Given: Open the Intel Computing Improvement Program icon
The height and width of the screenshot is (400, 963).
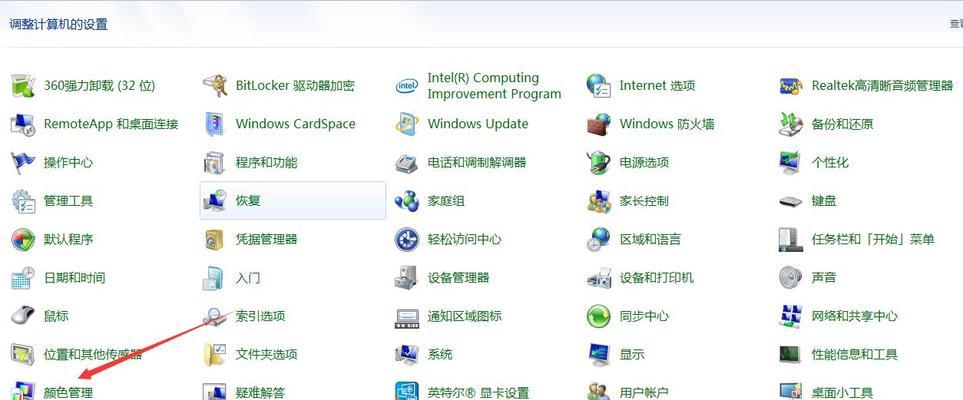Looking at the screenshot, I should click(407, 86).
